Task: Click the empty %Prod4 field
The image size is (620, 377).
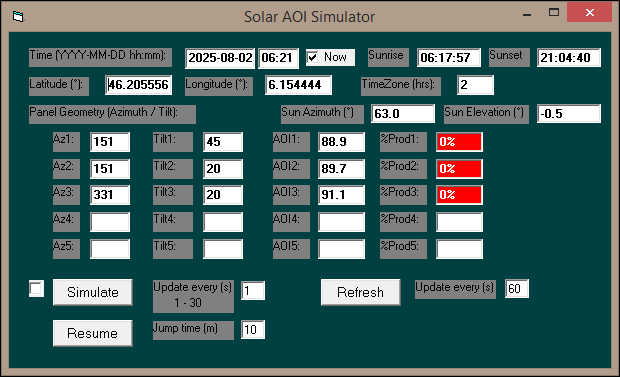Action: (x=459, y=222)
